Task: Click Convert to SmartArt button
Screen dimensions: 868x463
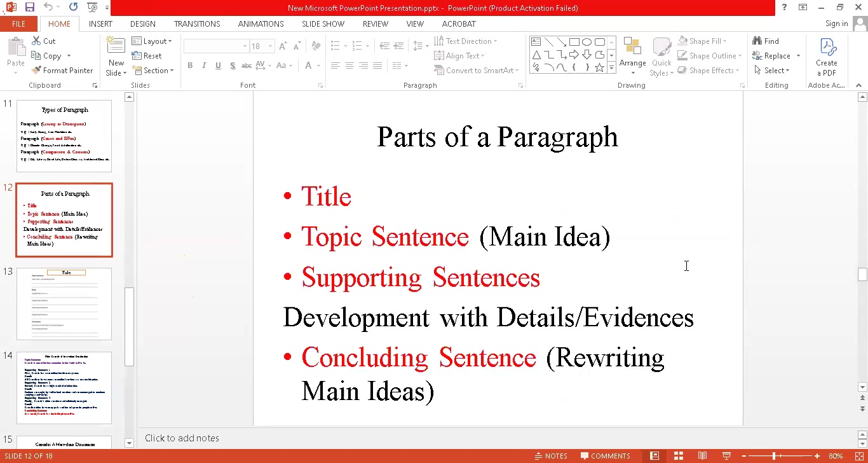Action: [476, 70]
